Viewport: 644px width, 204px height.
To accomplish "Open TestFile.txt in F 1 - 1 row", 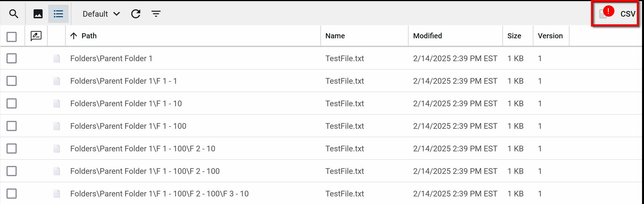I will point(345,81).
